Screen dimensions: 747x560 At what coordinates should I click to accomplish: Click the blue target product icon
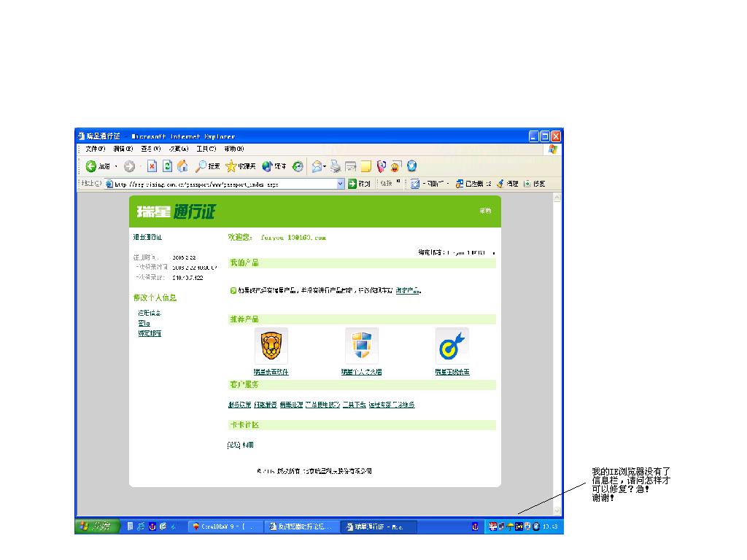point(452,346)
